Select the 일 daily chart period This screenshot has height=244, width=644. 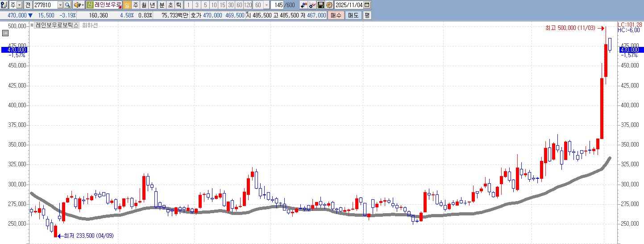[x=127, y=5]
